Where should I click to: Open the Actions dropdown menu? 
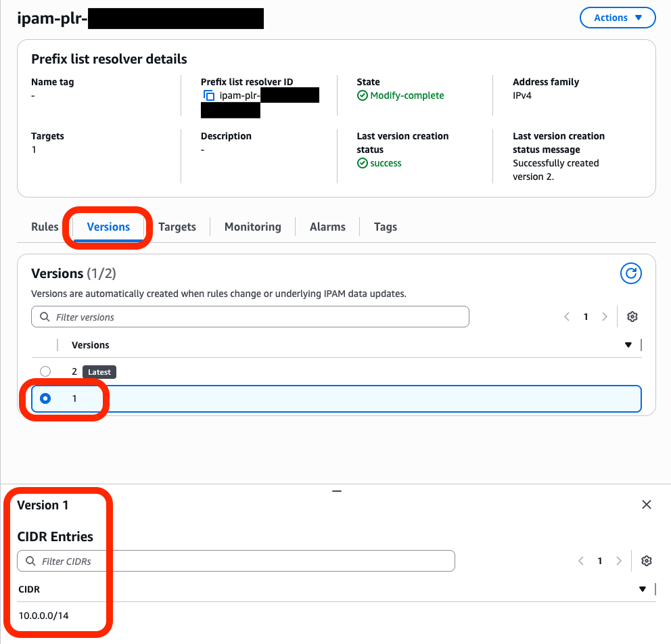point(618,18)
